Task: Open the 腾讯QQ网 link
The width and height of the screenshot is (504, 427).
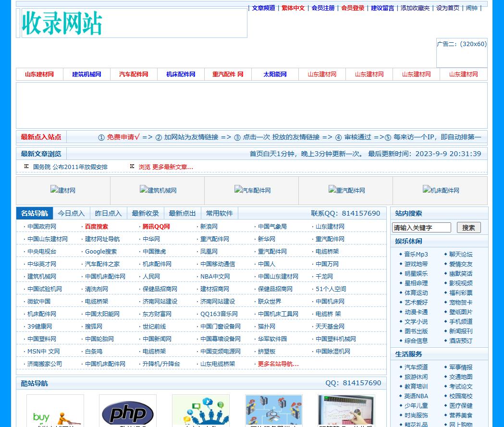Action: coord(156,227)
